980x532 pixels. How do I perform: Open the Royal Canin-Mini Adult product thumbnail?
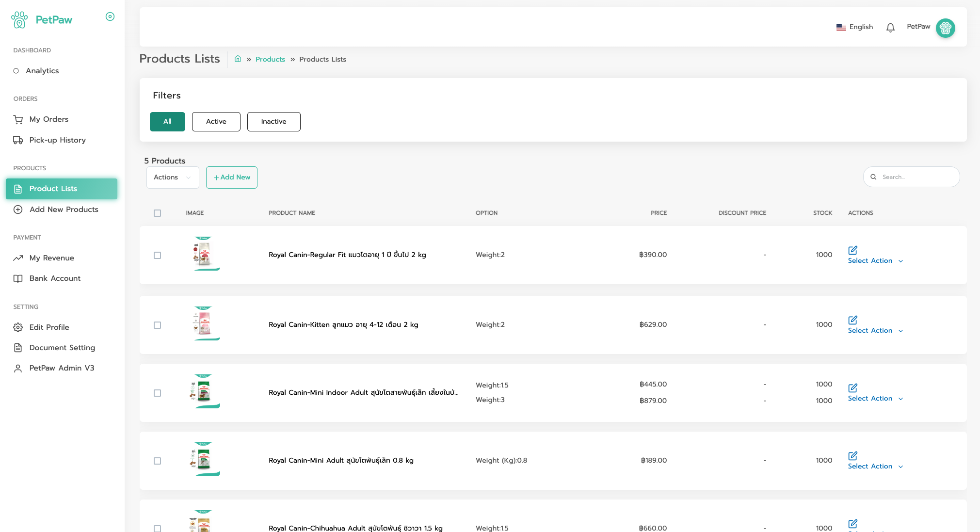coord(204,459)
